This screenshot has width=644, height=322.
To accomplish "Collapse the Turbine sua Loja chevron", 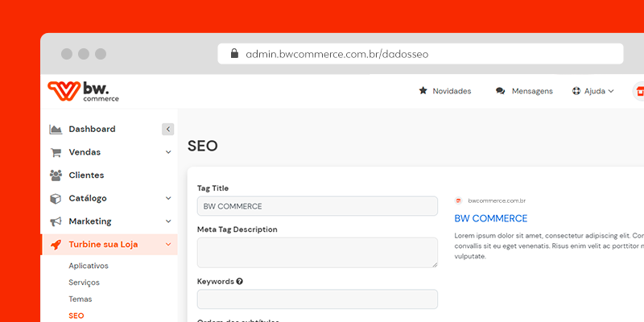I will (168, 245).
